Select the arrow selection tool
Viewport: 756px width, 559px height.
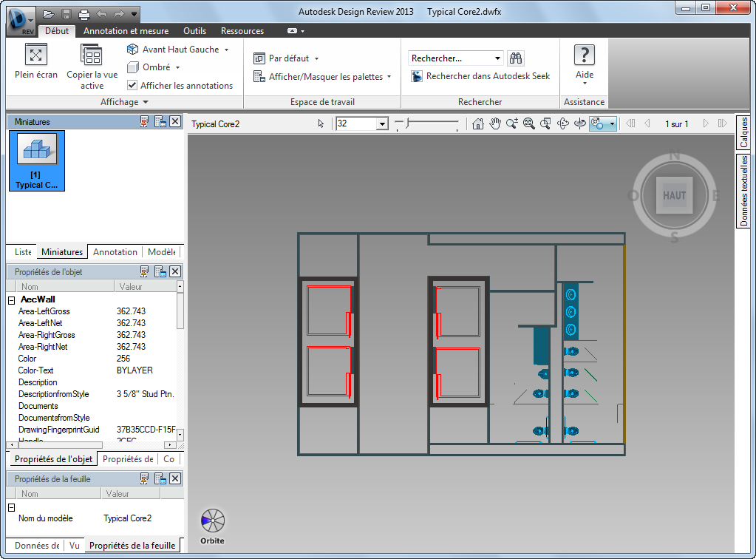click(321, 124)
